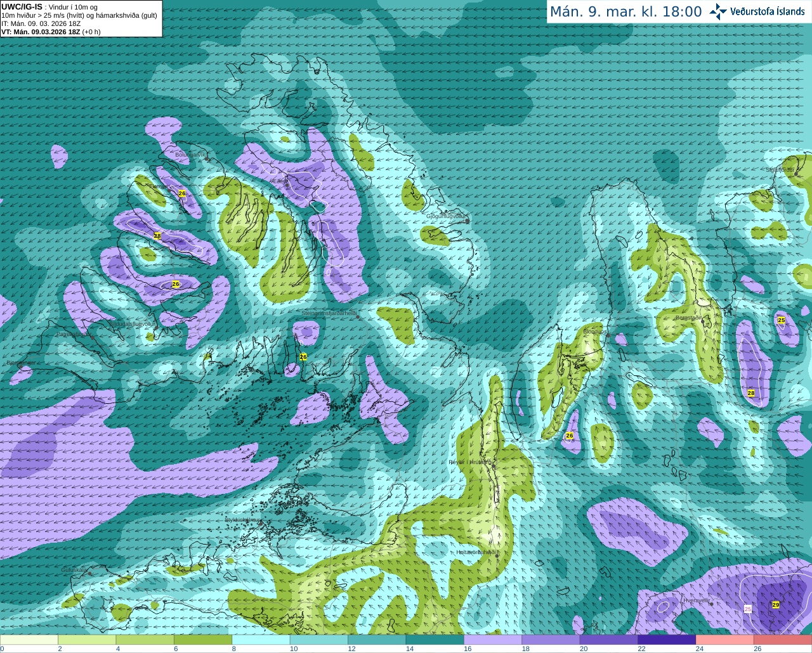Click the light cyan swatch between 8 and 10
The width and height of the screenshot is (812, 653).
261,640
